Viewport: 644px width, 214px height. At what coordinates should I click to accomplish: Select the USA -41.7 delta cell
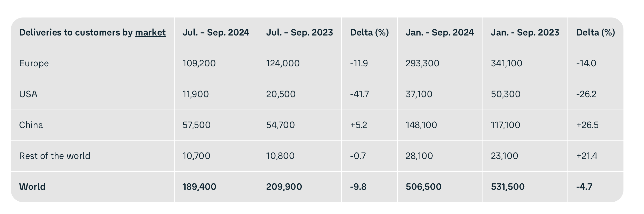359,94
